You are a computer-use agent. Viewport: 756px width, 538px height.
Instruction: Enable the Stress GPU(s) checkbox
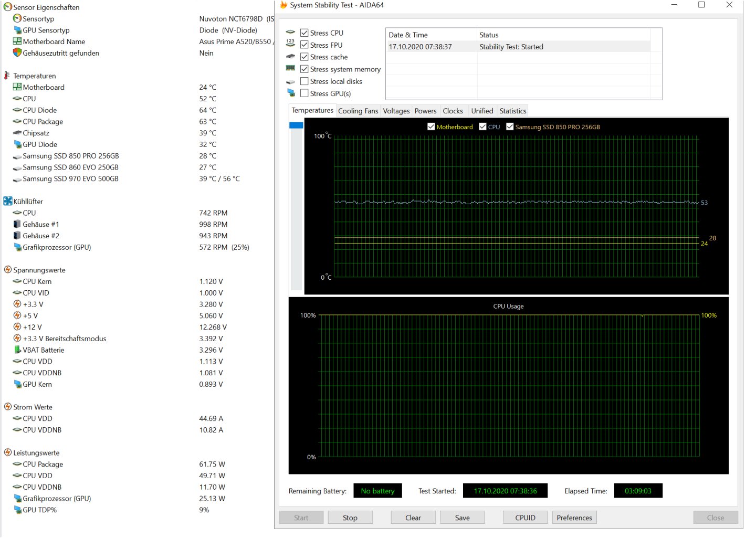click(304, 93)
